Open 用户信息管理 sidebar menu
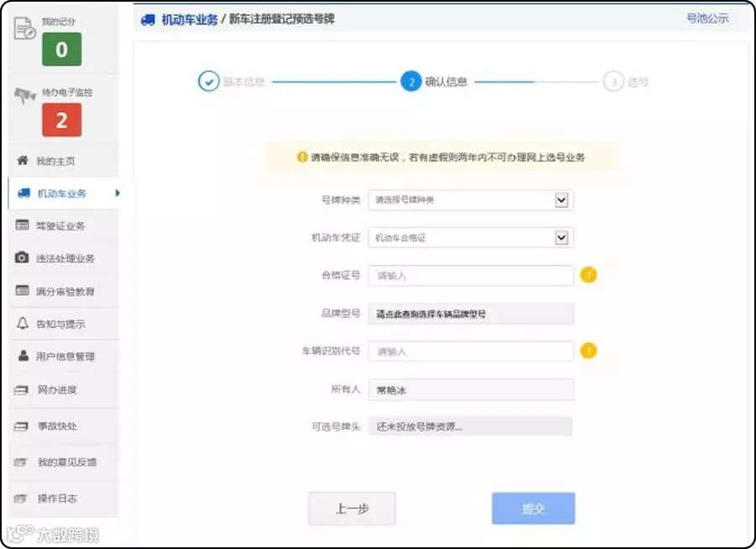 coord(64,356)
